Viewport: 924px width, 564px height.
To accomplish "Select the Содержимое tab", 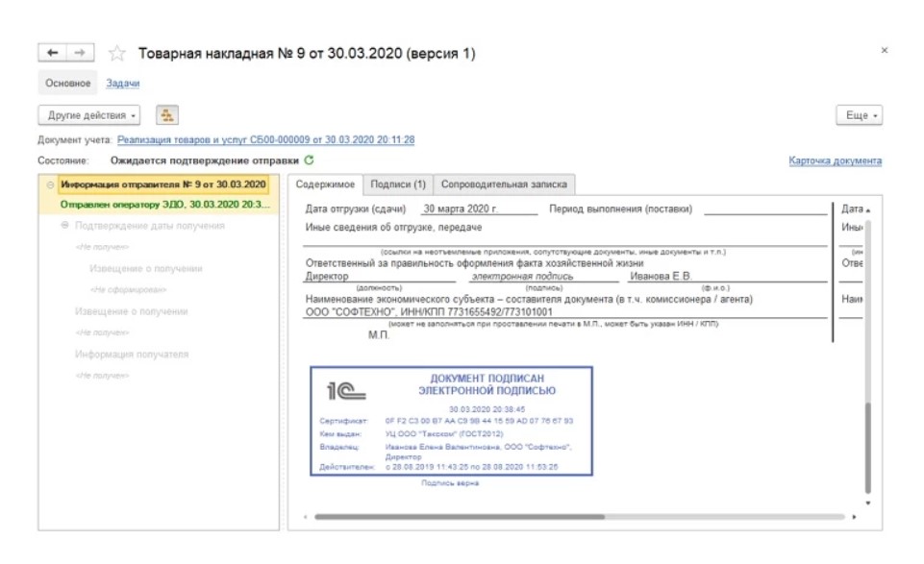I will pos(325,184).
